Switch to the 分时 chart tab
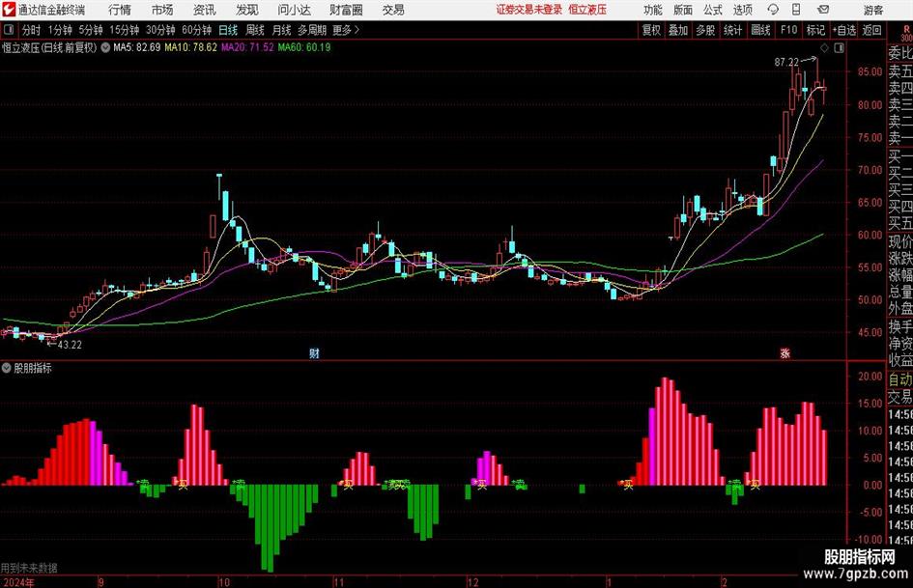Image resolution: width=913 pixels, height=588 pixels. [x=32, y=30]
